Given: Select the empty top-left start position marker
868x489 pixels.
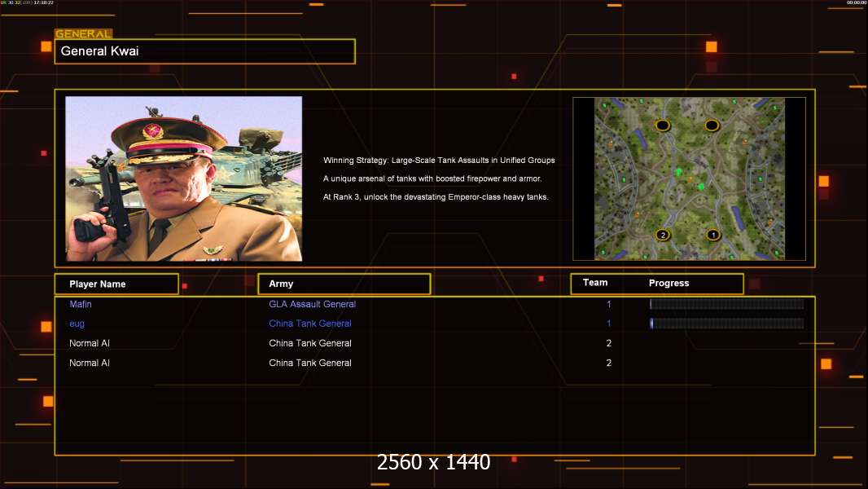Looking at the screenshot, I should pyautogui.click(x=663, y=126).
